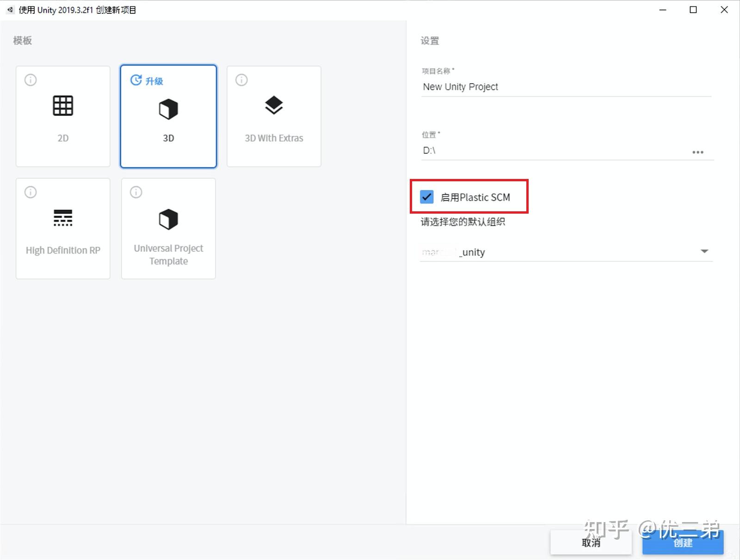
Task: Open info for 3D With Extras template
Action: 241,80
